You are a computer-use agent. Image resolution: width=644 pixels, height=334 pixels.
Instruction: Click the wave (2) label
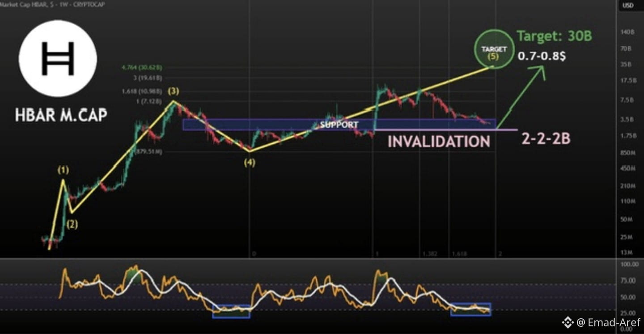pos(72,225)
